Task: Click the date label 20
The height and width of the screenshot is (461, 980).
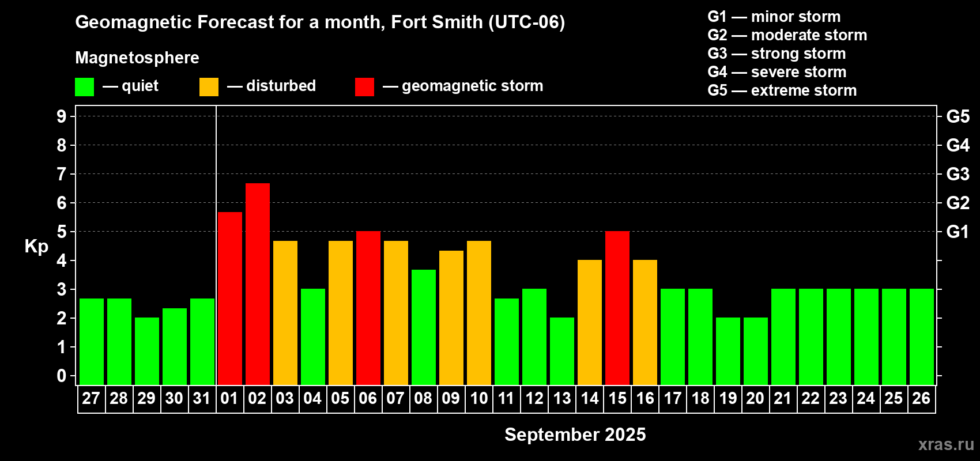Action: point(755,398)
